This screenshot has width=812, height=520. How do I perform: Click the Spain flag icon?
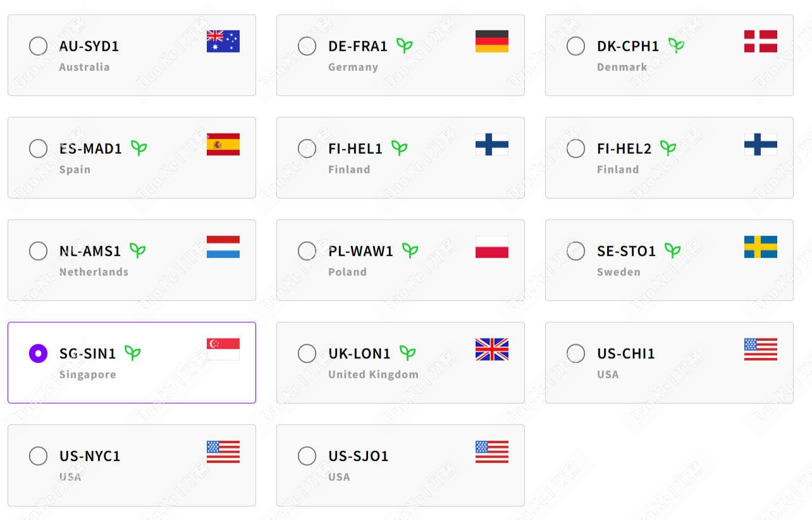[x=223, y=144]
